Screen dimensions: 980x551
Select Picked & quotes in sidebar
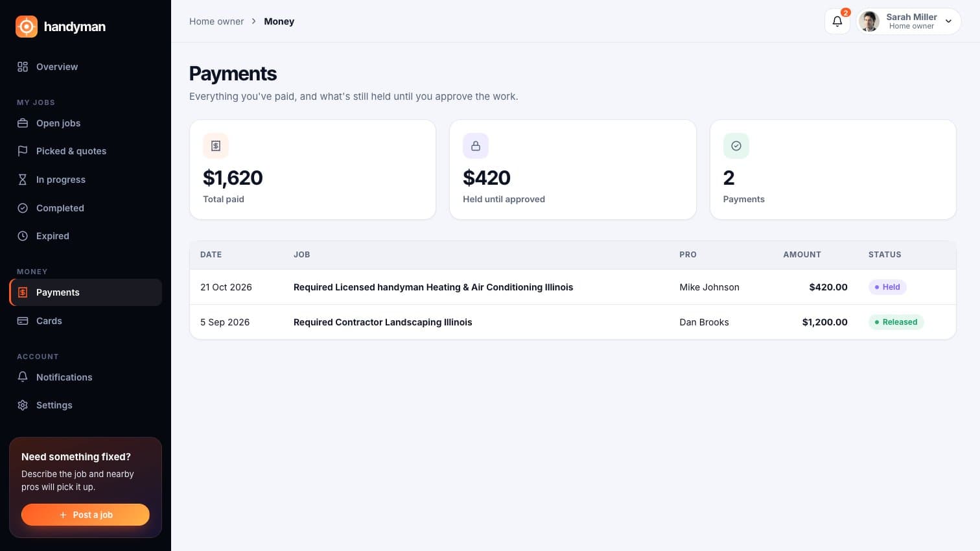coord(86,151)
